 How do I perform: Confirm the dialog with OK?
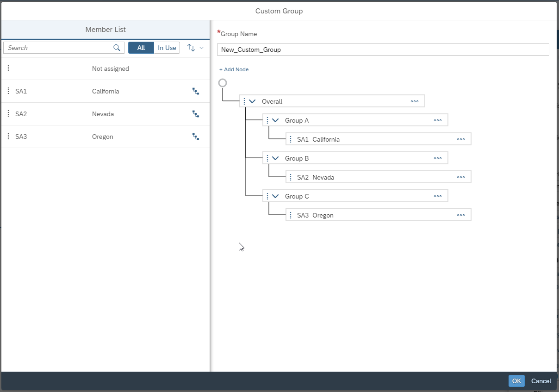point(516,381)
